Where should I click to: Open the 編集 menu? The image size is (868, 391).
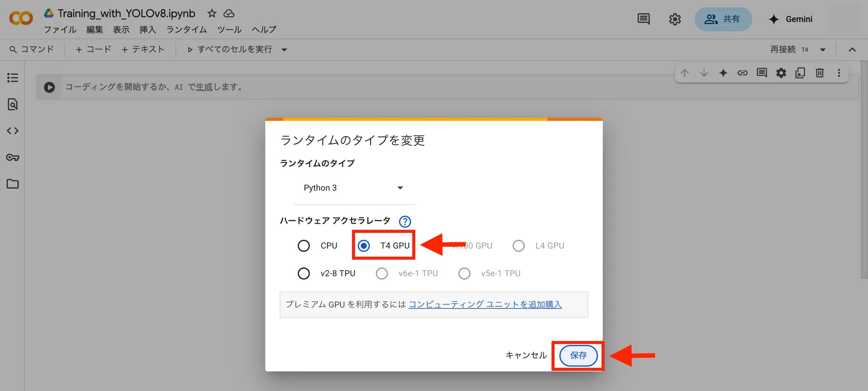pyautogui.click(x=95, y=30)
